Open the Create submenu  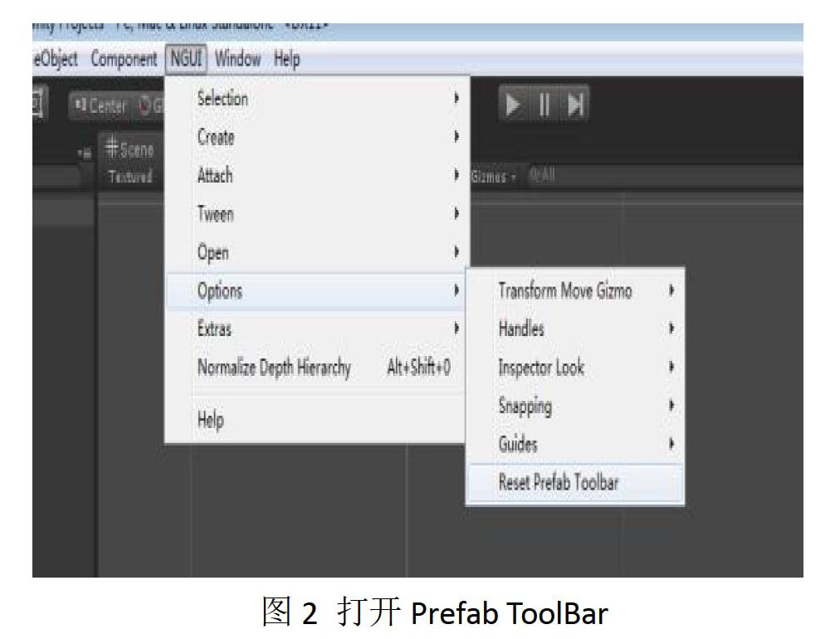click(317, 137)
